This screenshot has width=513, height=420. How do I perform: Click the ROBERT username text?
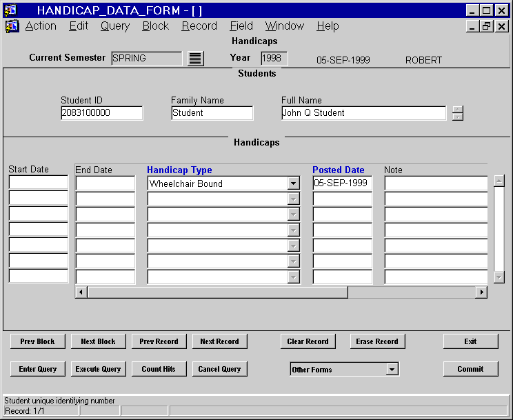click(423, 60)
